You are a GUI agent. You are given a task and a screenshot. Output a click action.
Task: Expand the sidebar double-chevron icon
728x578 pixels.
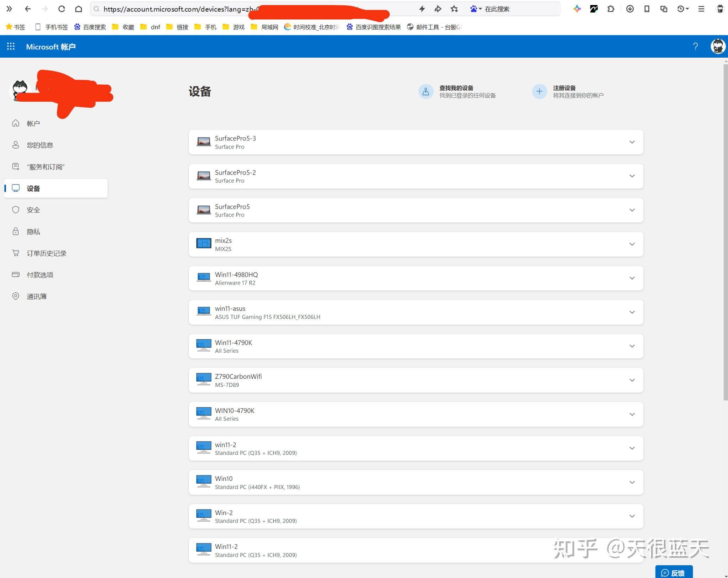click(9, 9)
